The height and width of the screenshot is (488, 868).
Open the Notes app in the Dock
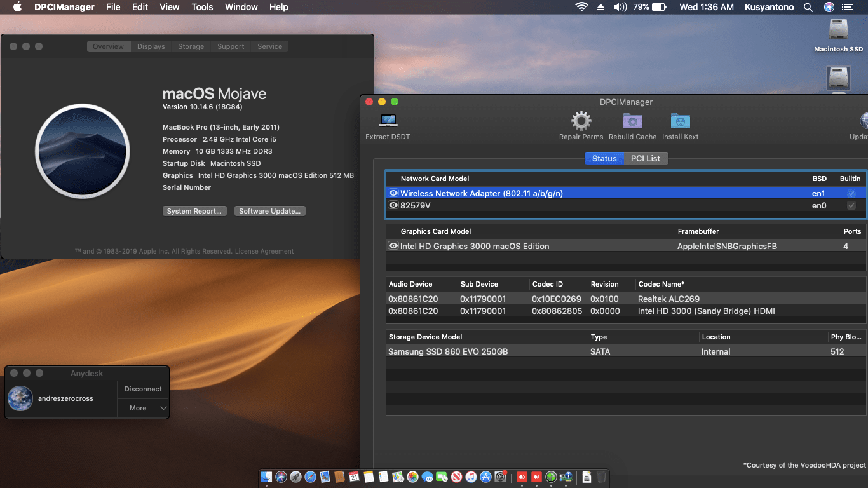[x=369, y=477]
